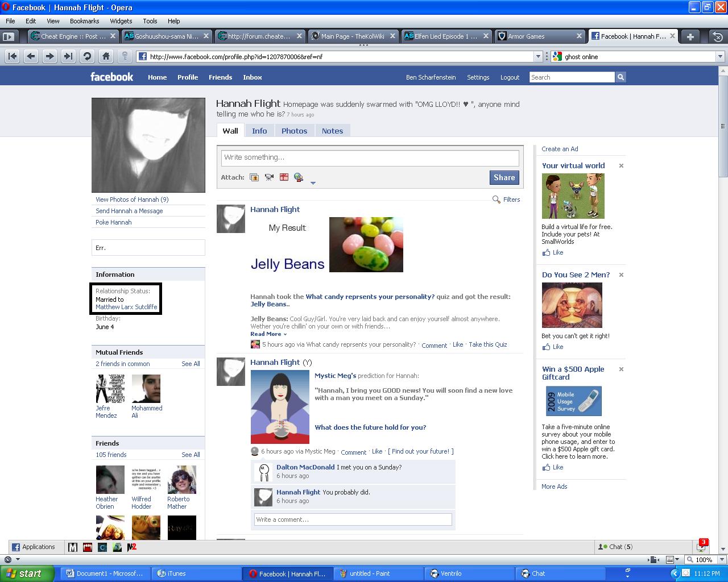Open the Notes profile tab
Image resolution: width=728 pixels, height=582 pixels.
click(x=332, y=131)
